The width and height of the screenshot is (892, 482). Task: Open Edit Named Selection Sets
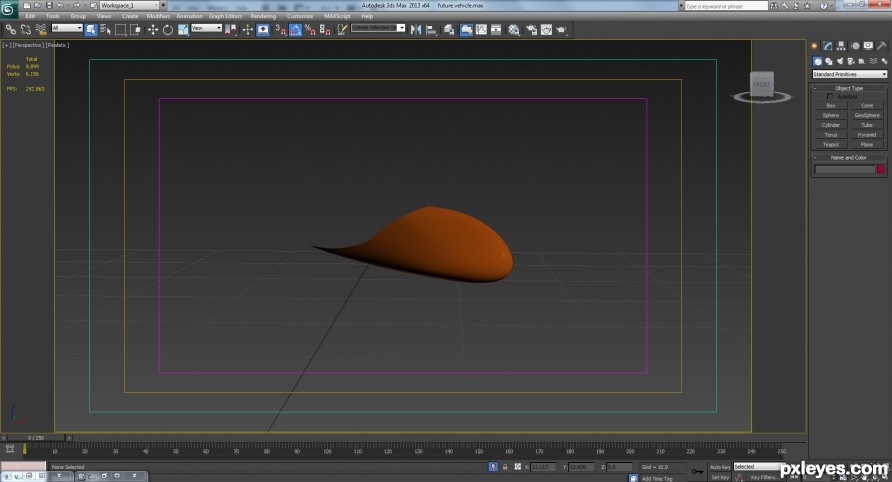pyautogui.click(x=342, y=30)
